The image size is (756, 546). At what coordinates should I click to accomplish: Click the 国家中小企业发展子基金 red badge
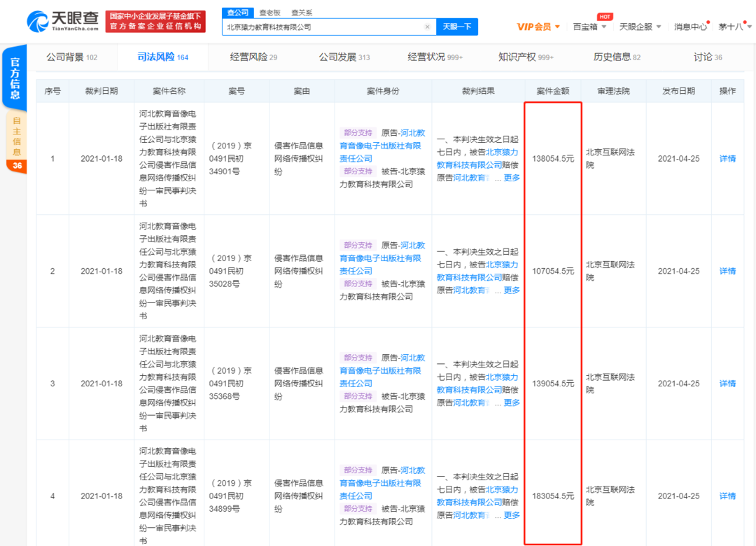click(156, 21)
